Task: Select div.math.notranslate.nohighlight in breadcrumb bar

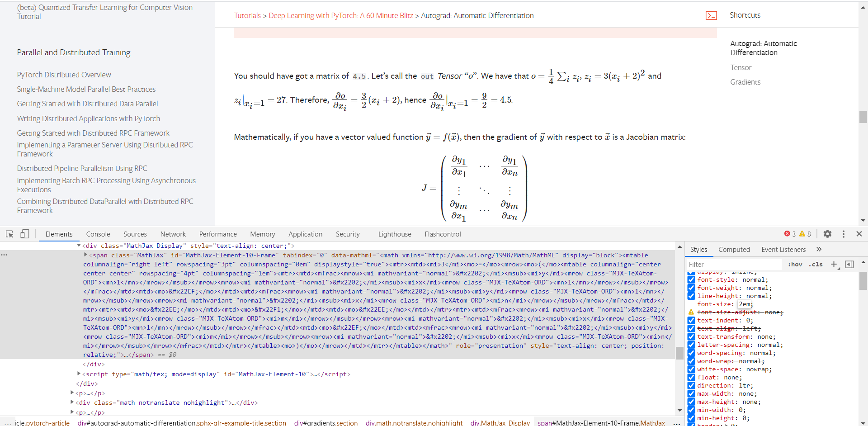Action: click(414, 423)
